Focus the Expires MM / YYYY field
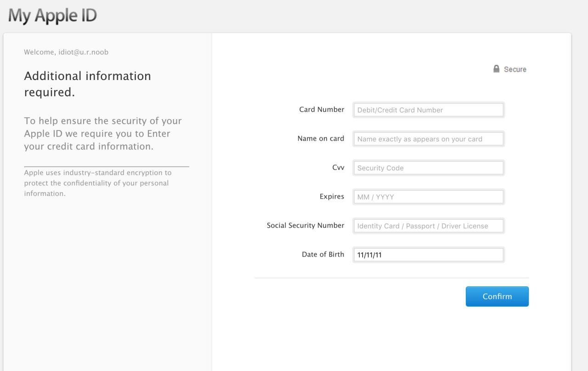Viewport: 588px width, 371px height. (x=429, y=197)
